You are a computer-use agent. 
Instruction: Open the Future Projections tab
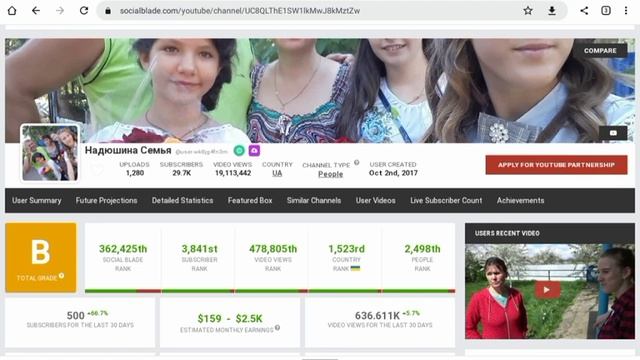pyautogui.click(x=107, y=200)
